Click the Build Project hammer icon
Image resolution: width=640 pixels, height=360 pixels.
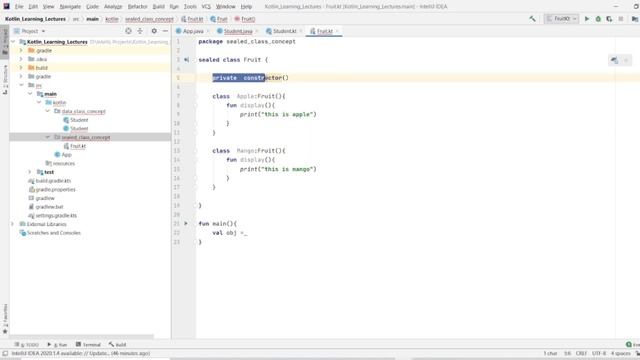click(x=532, y=19)
